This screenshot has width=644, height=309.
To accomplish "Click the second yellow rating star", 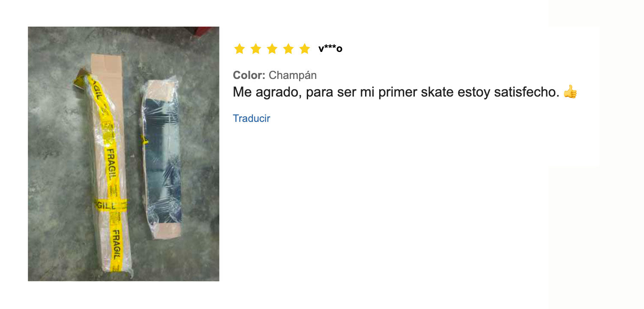I will tap(256, 49).
